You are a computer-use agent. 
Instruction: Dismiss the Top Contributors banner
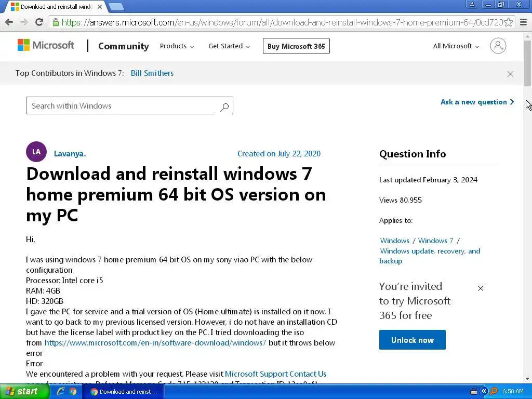click(x=510, y=74)
